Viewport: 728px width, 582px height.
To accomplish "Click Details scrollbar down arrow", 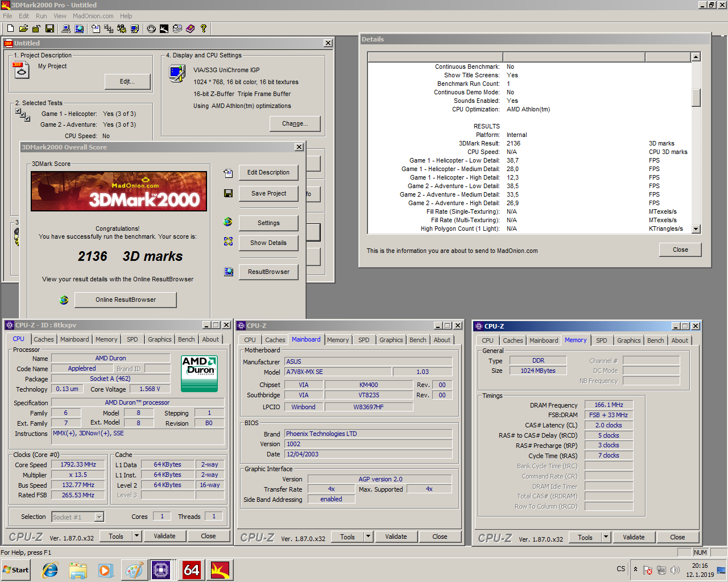I will 696,229.
